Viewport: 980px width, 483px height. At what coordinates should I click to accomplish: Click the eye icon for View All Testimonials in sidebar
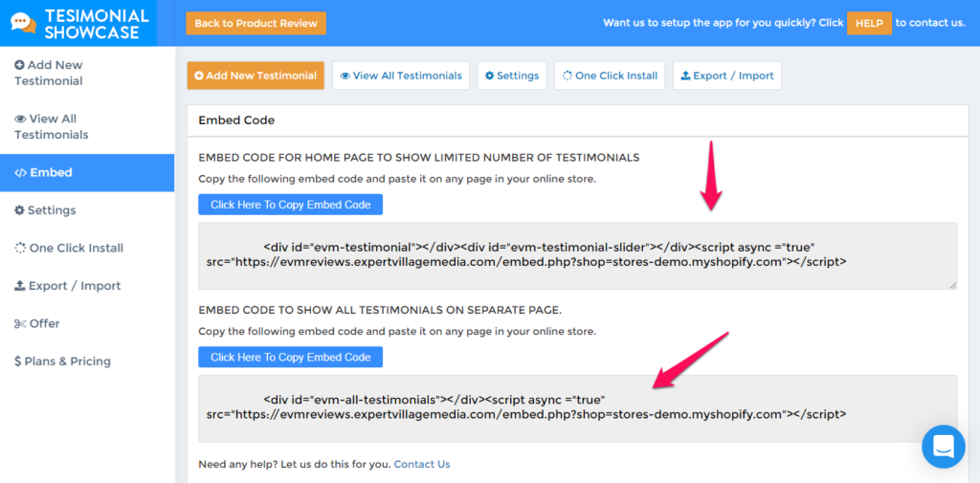[20, 120]
